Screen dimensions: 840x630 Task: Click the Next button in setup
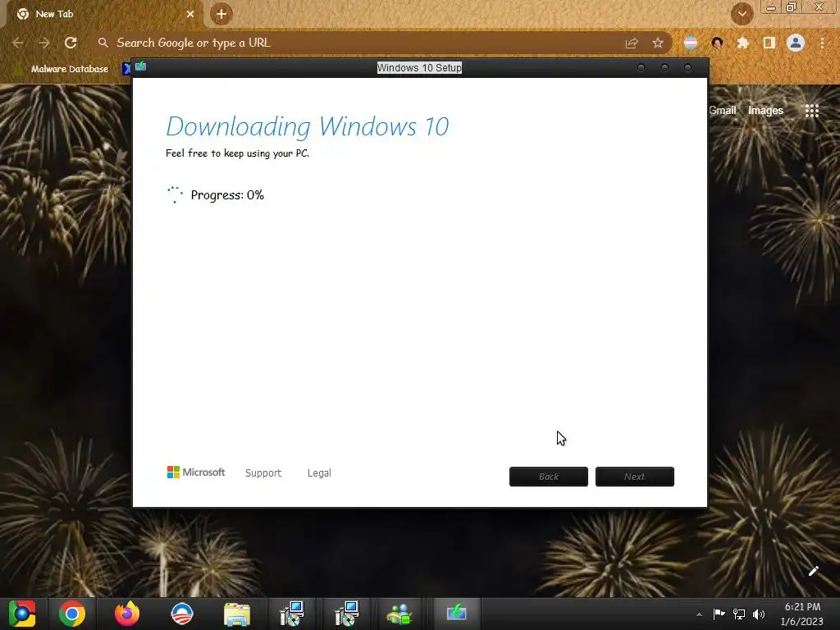635,477
